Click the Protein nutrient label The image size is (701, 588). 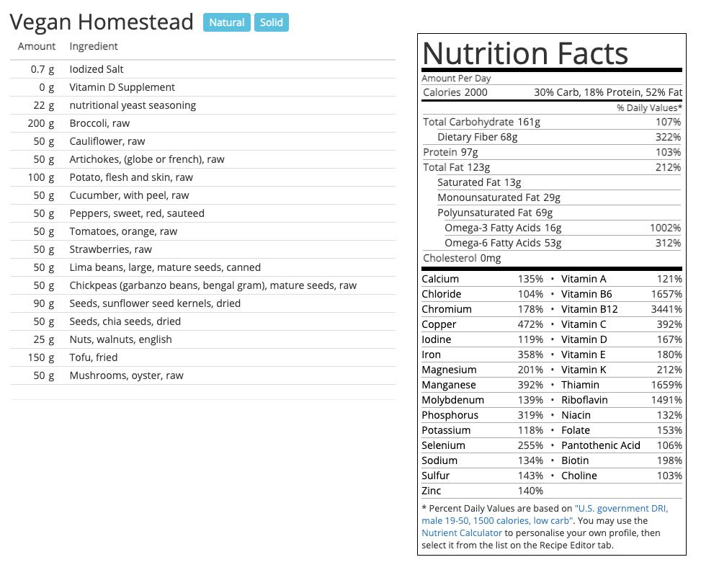(x=440, y=152)
